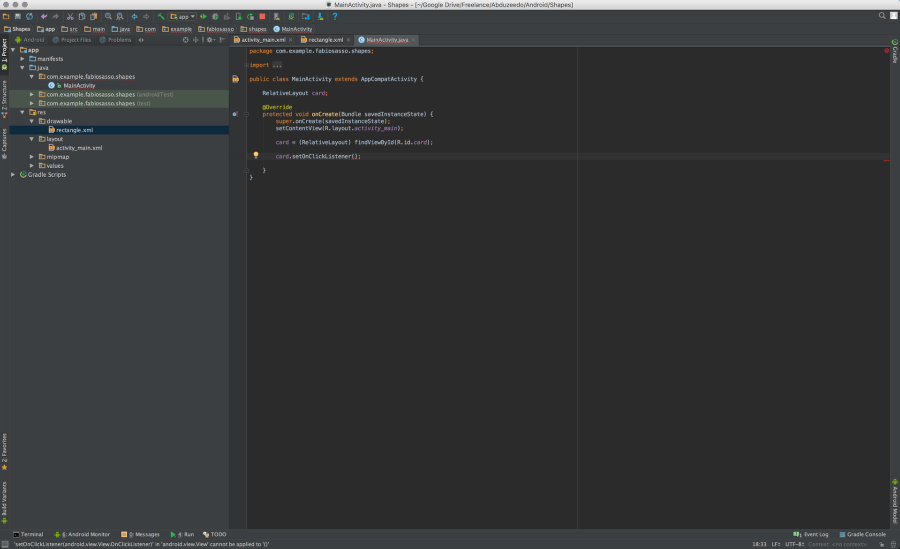Click the Open folder toolbar icon
The height and width of the screenshot is (549, 900).
pyautogui.click(x=6, y=17)
